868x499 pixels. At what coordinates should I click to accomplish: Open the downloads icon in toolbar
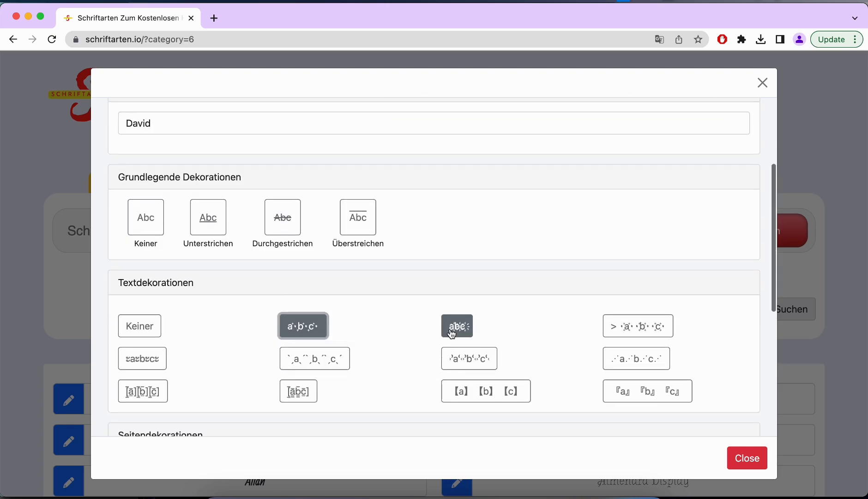(x=761, y=39)
